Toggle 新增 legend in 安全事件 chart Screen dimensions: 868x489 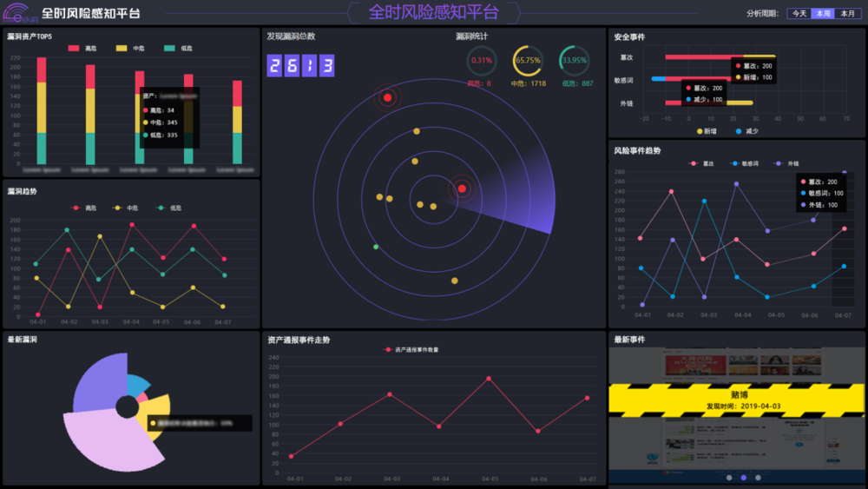[x=707, y=131]
